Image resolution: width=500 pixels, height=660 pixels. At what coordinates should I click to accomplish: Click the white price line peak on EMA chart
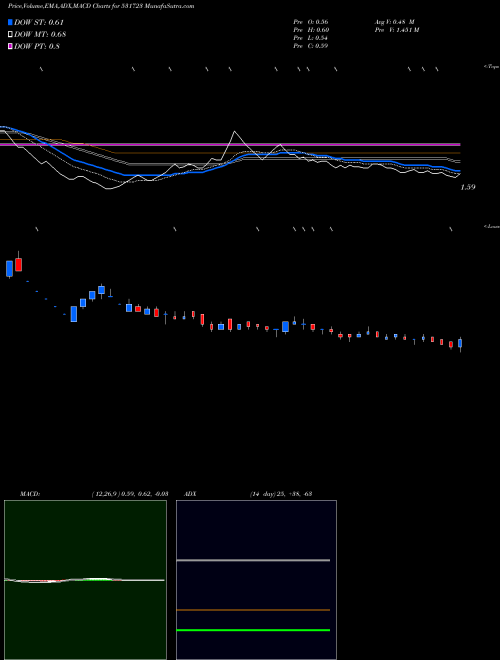(234, 132)
